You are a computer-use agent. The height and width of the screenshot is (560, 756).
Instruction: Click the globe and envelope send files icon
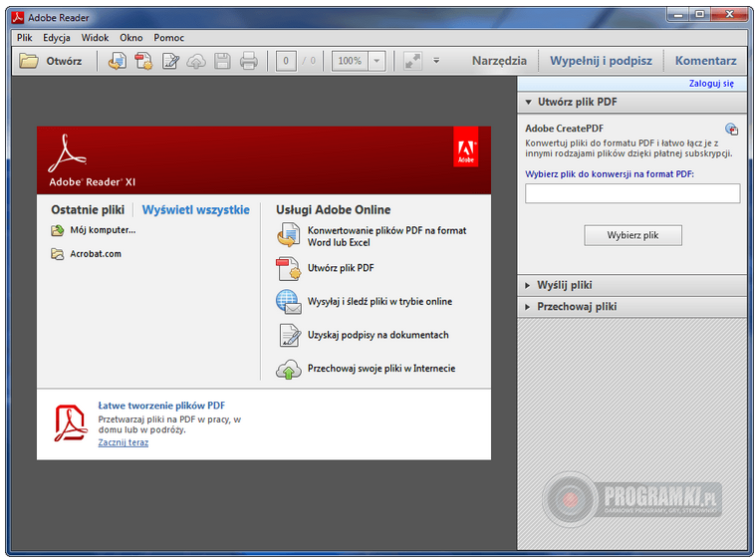point(288,302)
